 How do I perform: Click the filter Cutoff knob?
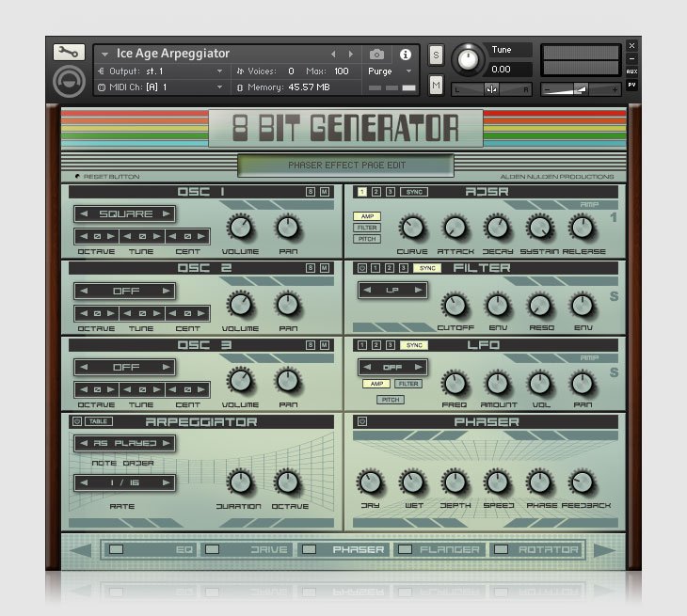(455, 305)
